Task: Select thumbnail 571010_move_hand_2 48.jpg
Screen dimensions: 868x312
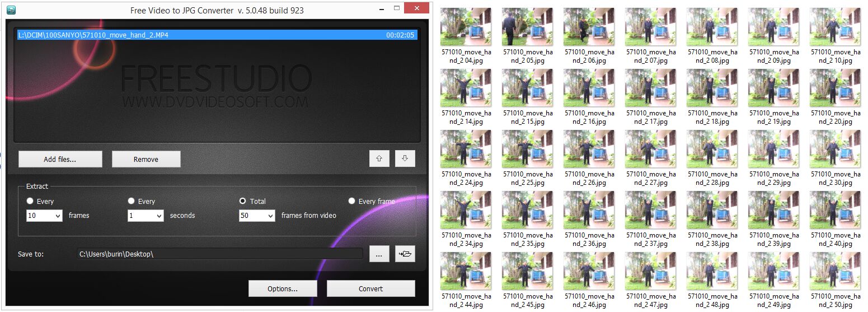Action: pos(712,271)
